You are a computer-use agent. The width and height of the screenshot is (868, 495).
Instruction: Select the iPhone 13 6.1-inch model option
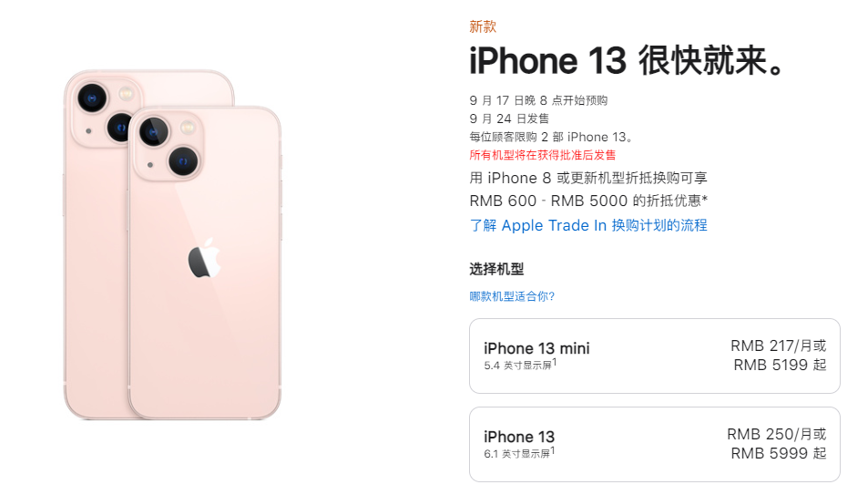pos(654,445)
